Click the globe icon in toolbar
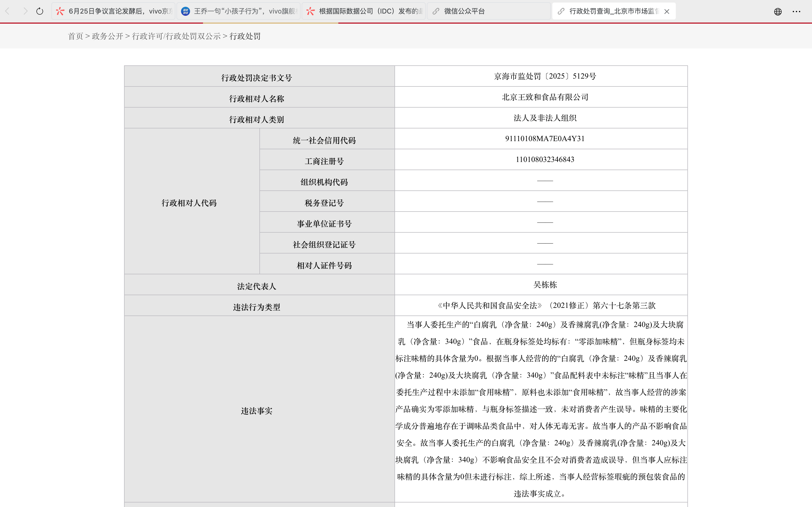 point(778,11)
